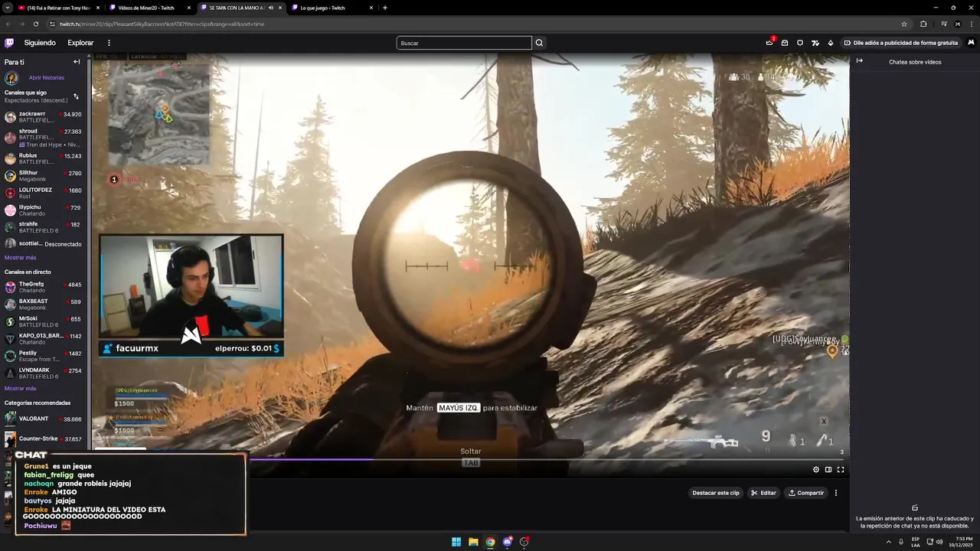
Task: Open Pestily live channel
Action: (43, 356)
